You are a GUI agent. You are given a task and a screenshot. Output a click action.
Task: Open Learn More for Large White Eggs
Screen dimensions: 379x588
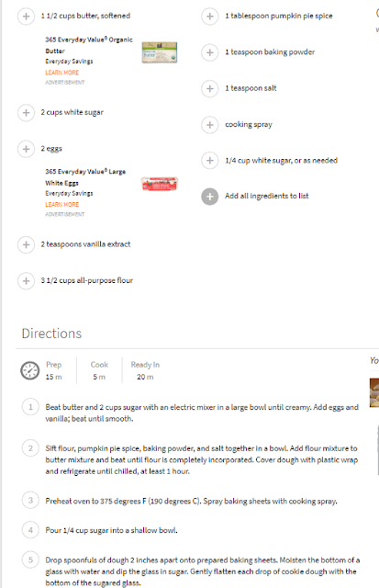pyautogui.click(x=62, y=204)
